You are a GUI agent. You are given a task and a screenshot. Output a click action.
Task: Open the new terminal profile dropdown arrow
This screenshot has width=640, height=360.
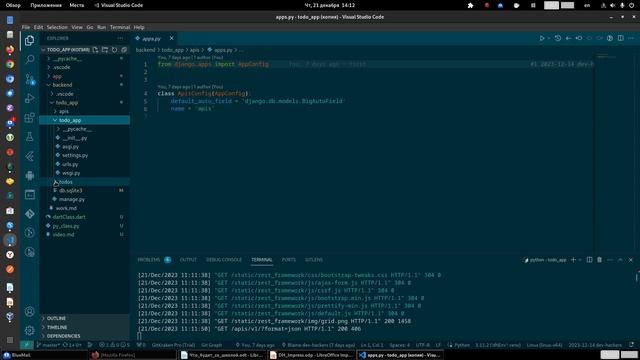580,260
